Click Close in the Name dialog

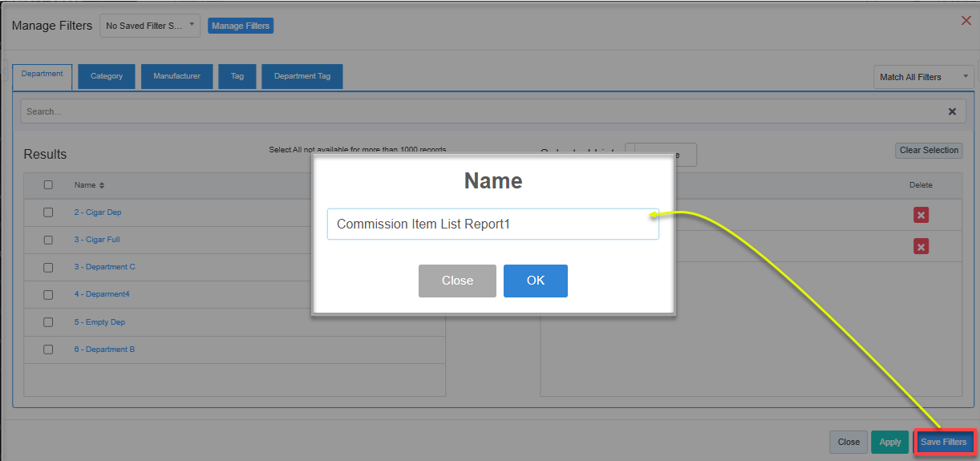[x=457, y=281]
